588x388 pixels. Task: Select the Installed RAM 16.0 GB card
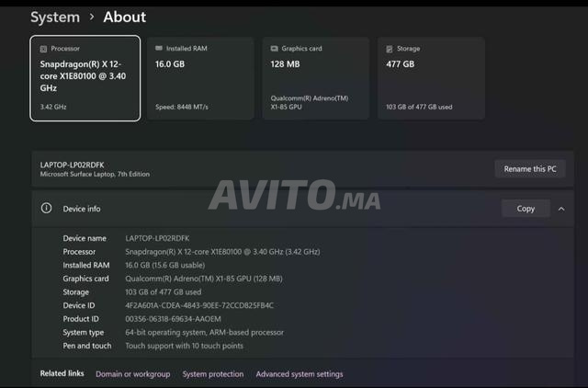[x=200, y=78]
